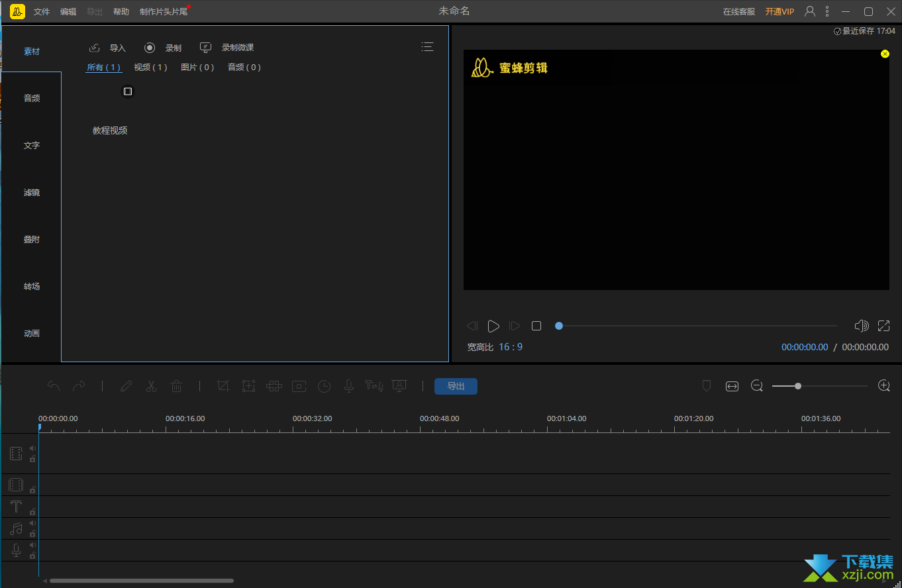Mute the main video track
Image resolution: width=902 pixels, height=588 pixels.
pos(32,448)
